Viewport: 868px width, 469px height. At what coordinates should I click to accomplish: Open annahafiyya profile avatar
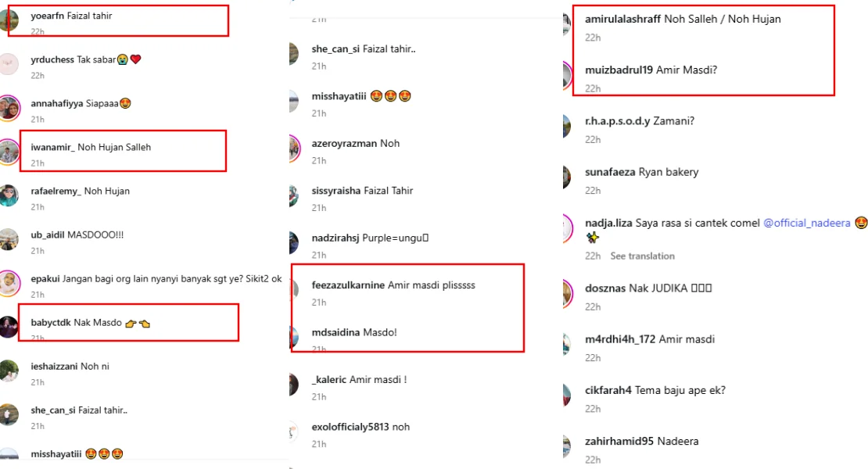coord(9,108)
